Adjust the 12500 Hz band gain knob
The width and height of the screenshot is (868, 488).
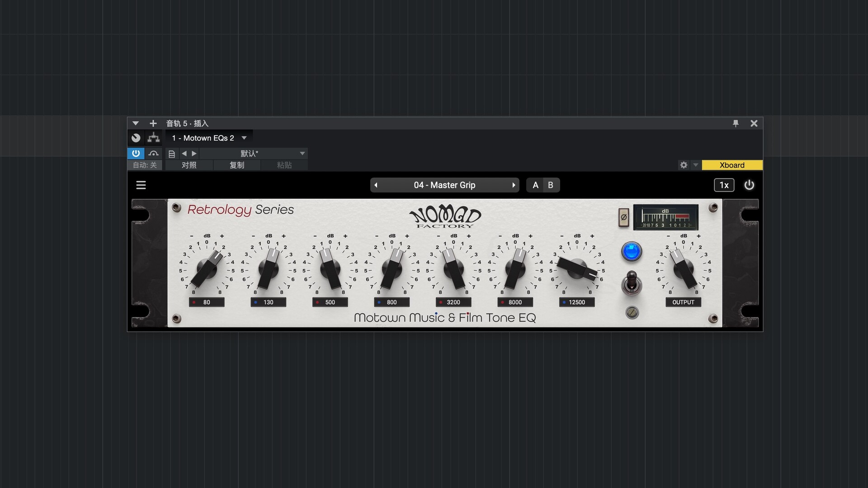tap(577, 268)
